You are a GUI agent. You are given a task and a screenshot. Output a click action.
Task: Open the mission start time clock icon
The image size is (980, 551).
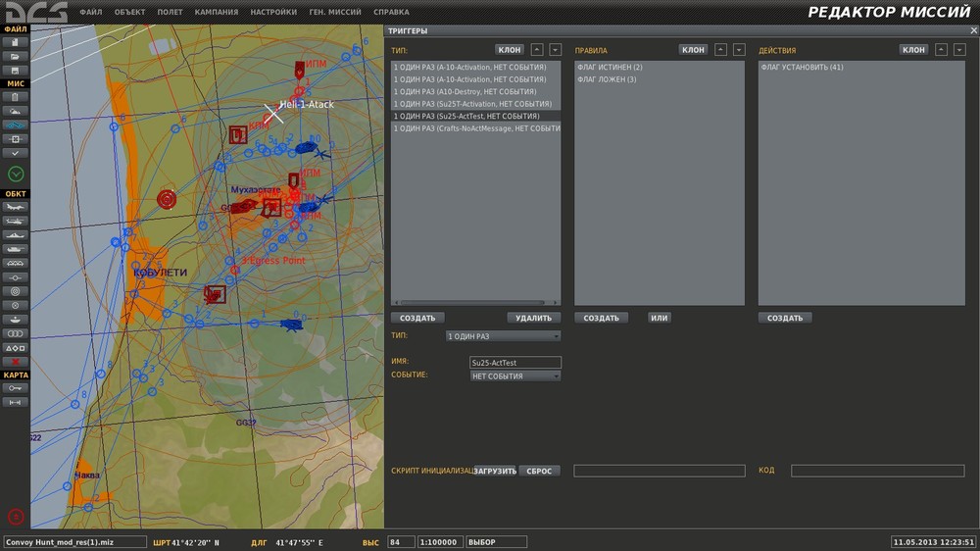tap(15, 174)
